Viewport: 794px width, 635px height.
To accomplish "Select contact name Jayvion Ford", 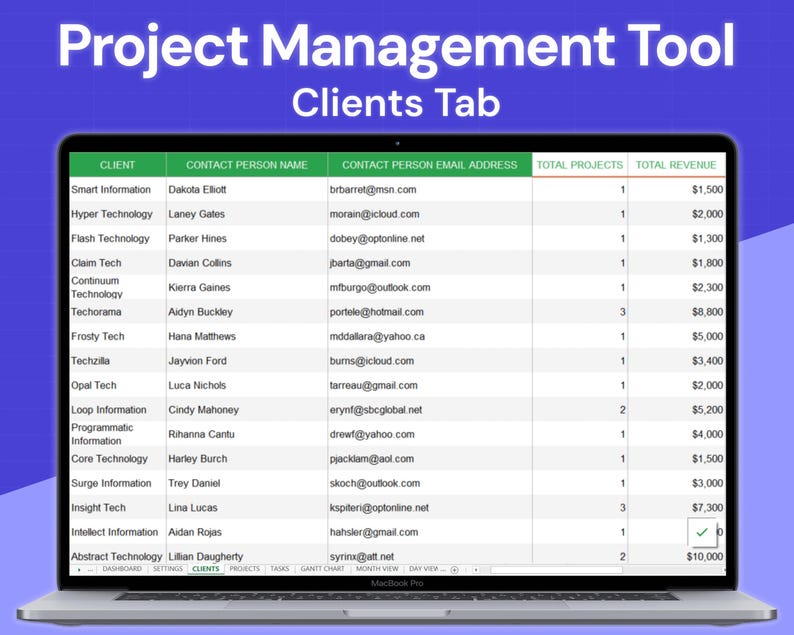I will click(x=197, y=361).
